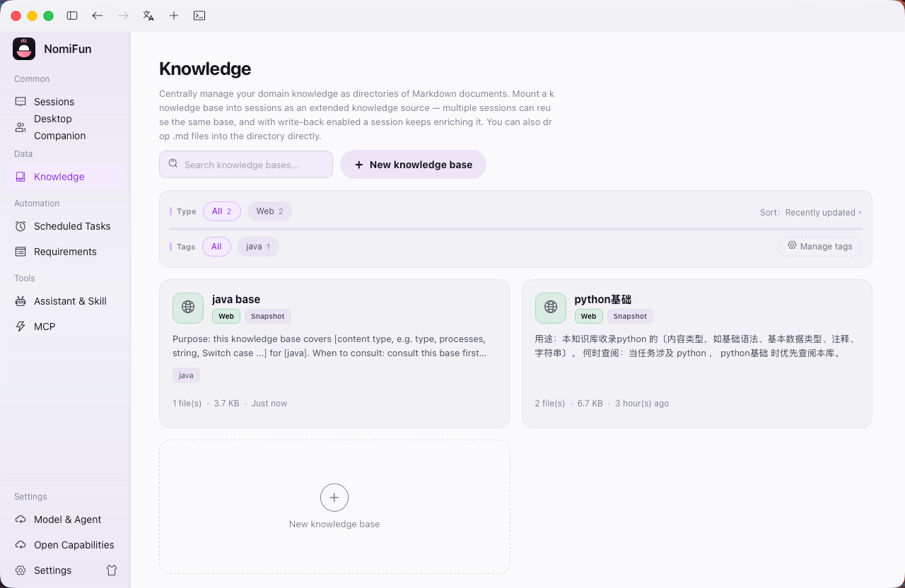This screenshot has height=588, width=905.
Task: Open Scheduled Tasks
Action: (65, 226)
